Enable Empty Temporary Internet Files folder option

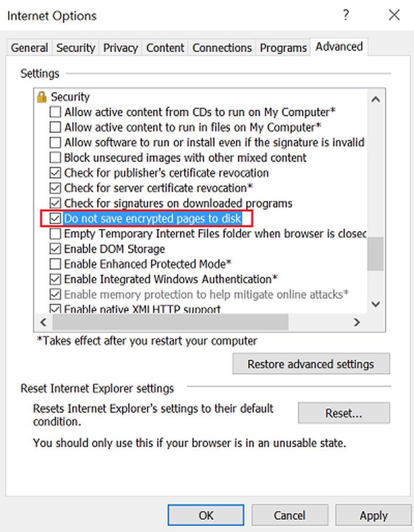click(55, 234)
